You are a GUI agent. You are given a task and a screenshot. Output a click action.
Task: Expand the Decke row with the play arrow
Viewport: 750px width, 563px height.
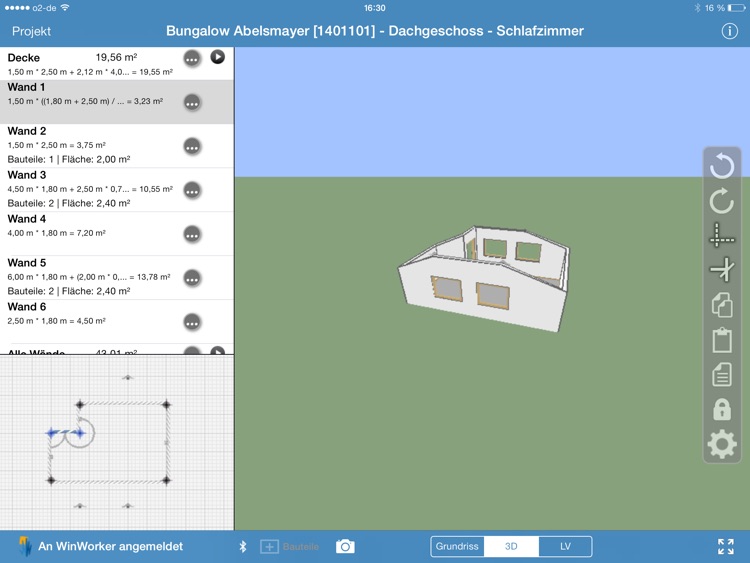(x=218, y=57)
